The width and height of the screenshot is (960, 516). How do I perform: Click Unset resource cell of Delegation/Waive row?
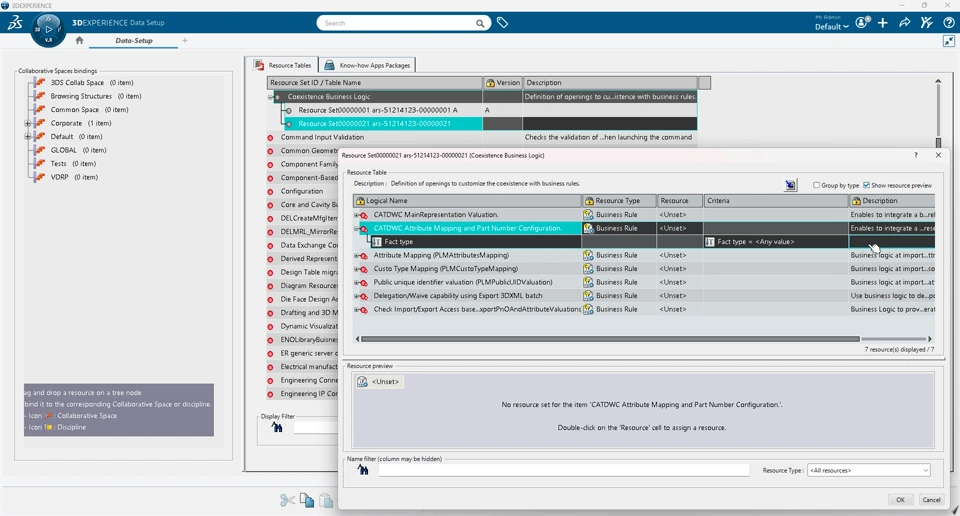(680, 296)
